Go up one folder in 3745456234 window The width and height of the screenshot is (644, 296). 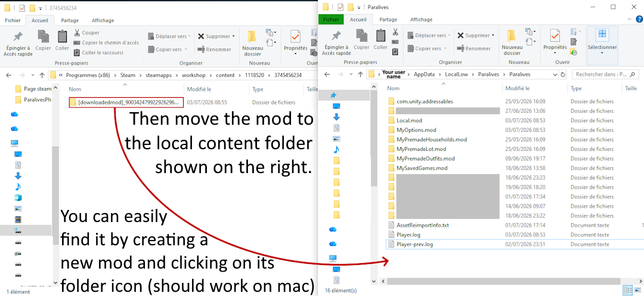tap(42, 75)
